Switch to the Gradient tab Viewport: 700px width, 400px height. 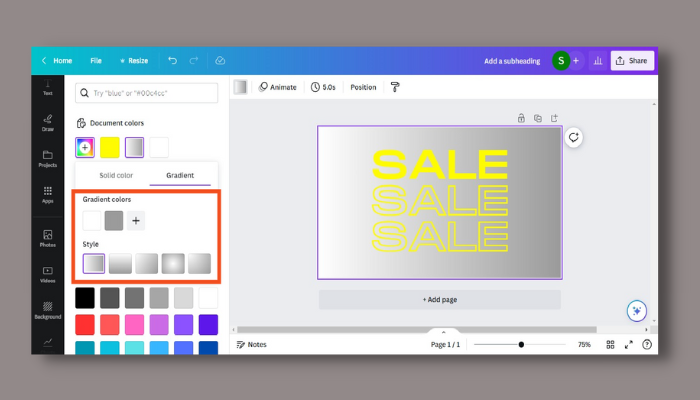180,175
